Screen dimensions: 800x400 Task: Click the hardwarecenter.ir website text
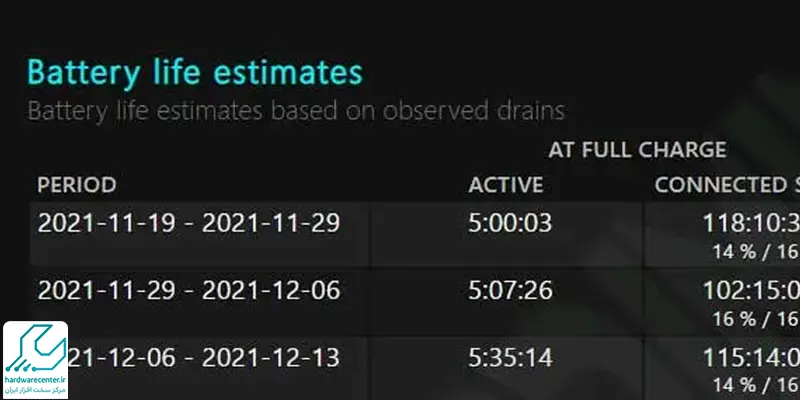tap(35, 380)
